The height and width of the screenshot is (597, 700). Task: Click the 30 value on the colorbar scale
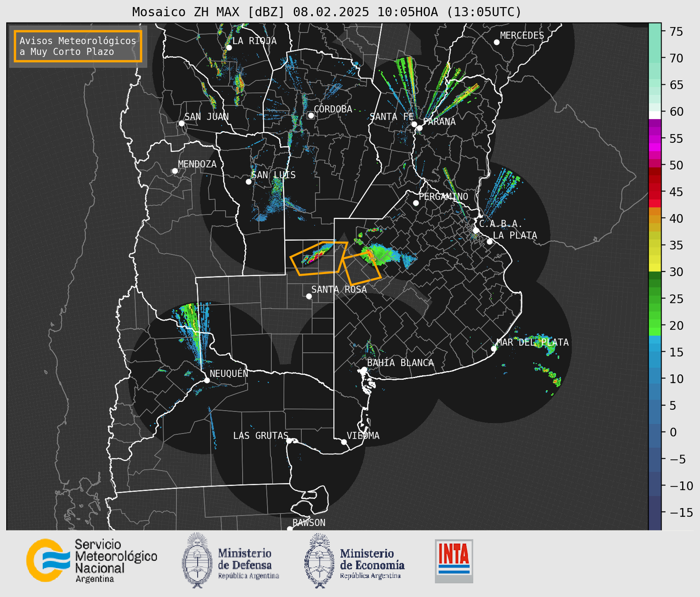pos(677,272)
